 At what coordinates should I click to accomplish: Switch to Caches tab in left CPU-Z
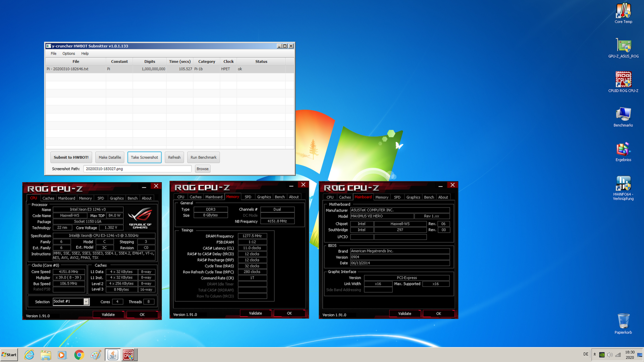pyautogui.click(x=48, y=198)
